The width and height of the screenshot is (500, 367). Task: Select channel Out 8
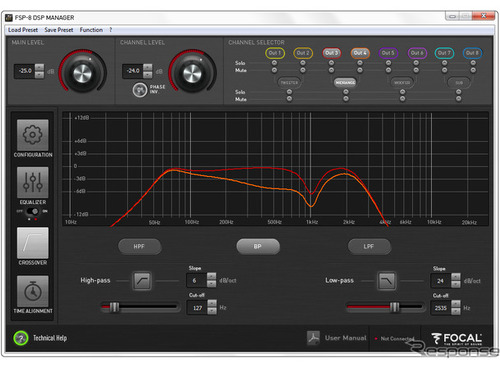(x=473, y=53)
